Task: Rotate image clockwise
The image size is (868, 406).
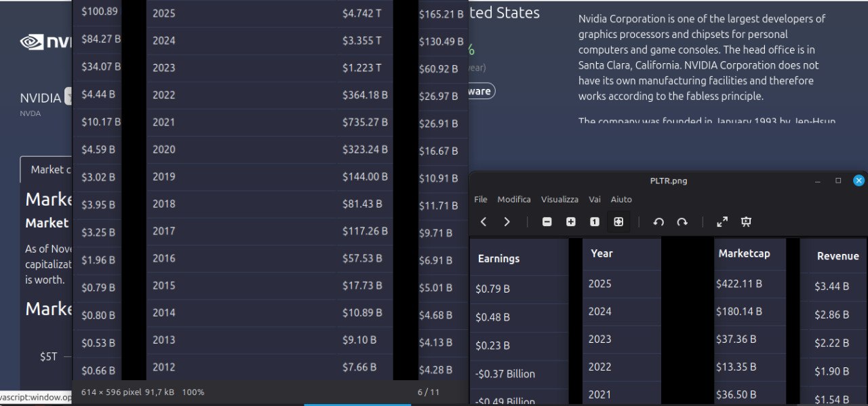Action: pos(682,222)
